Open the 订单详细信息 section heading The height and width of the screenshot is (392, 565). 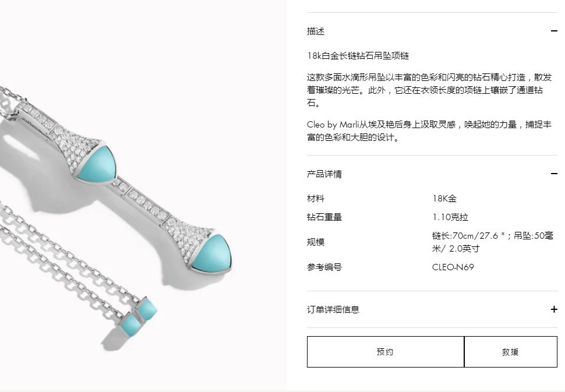click(333, 309)
